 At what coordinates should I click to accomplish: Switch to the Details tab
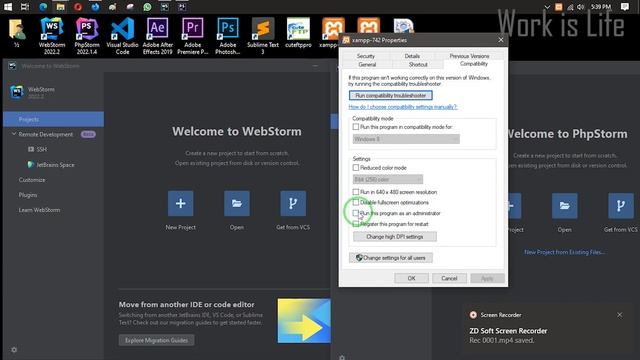click(x=412, y=56)
